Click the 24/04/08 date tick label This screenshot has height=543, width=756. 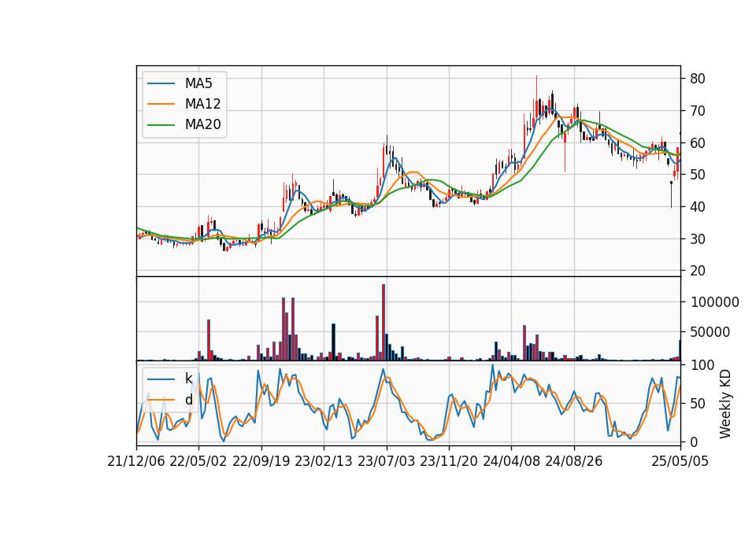512,461
